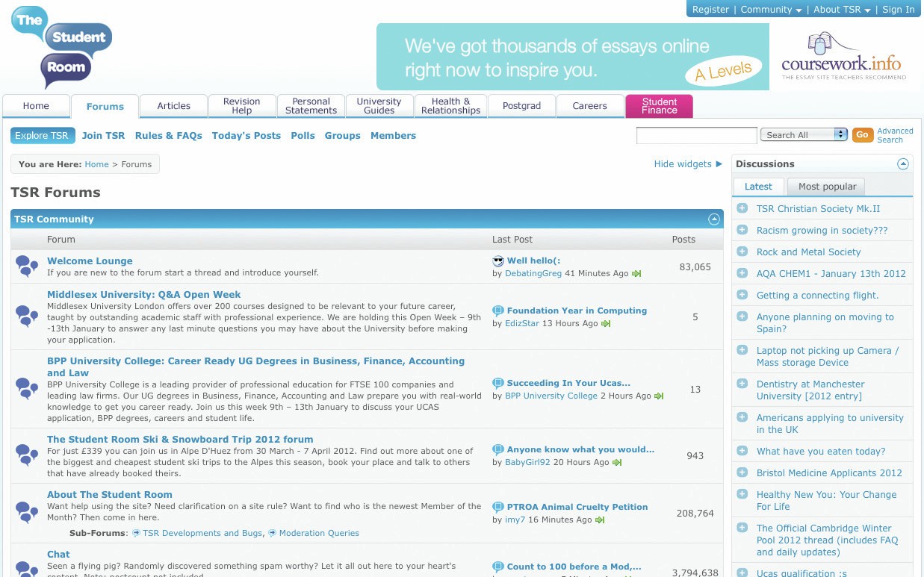Image resolution: width=924 pixels, height=577 pixels.
Task: Collapse the Discussions widget
Action: click(903, 164)
